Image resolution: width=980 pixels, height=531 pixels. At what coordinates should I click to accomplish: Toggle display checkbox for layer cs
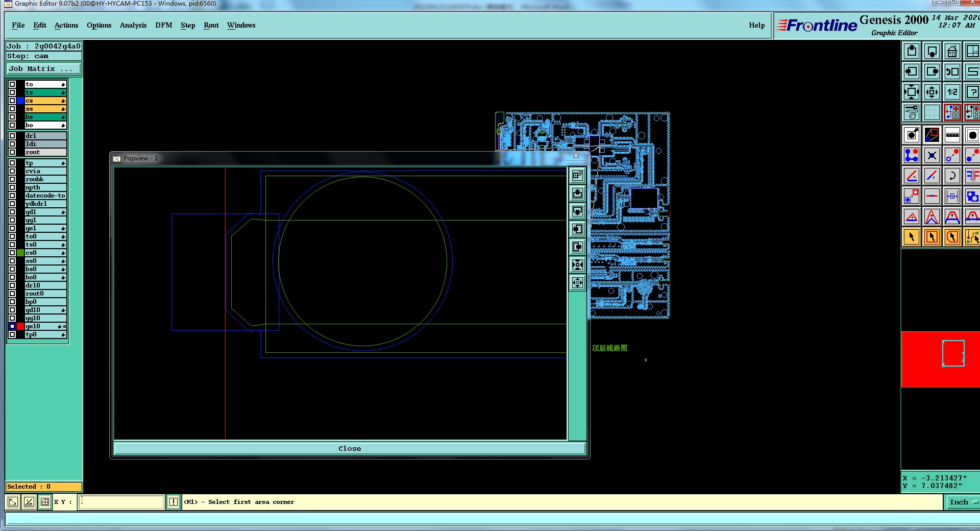12,101
